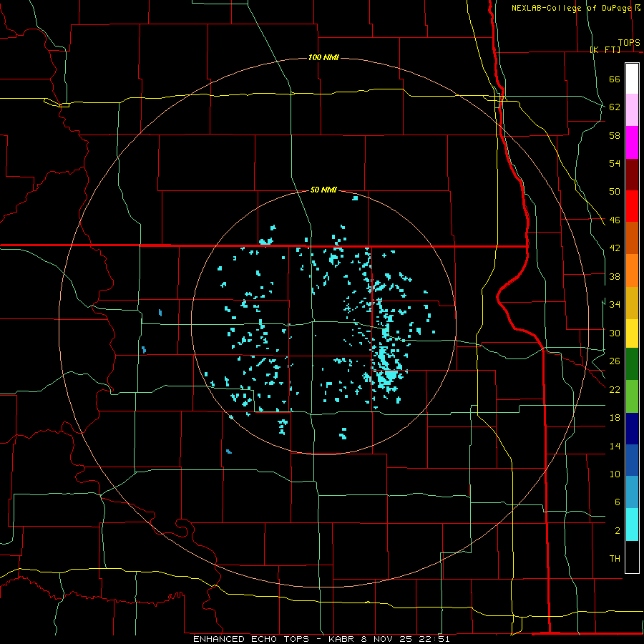Click the medium blue legend swatch
The image size is (644, 644).
pos(632,460)
